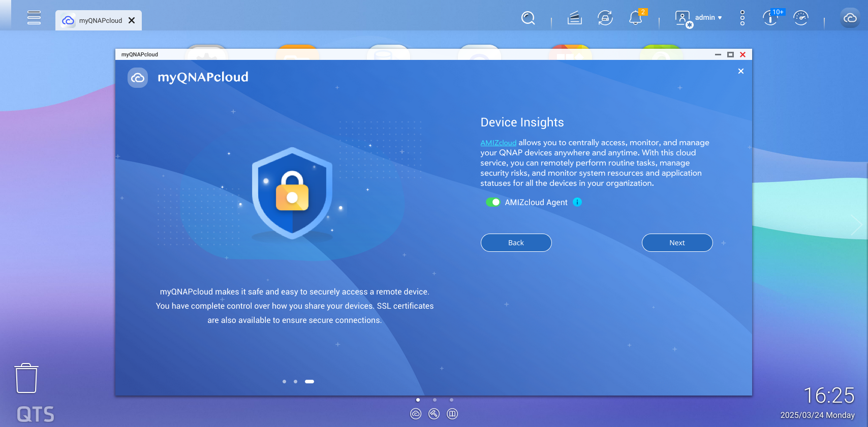Image resolution: width=868 pixels, height=427 pixels.
Task: Select the third wizard slide indicator
Action: pos(309,381)
